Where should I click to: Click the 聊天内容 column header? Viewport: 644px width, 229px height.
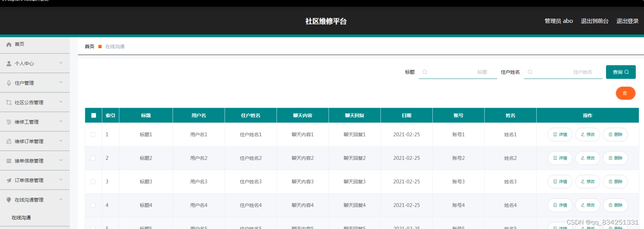click(x=302, y=116)
